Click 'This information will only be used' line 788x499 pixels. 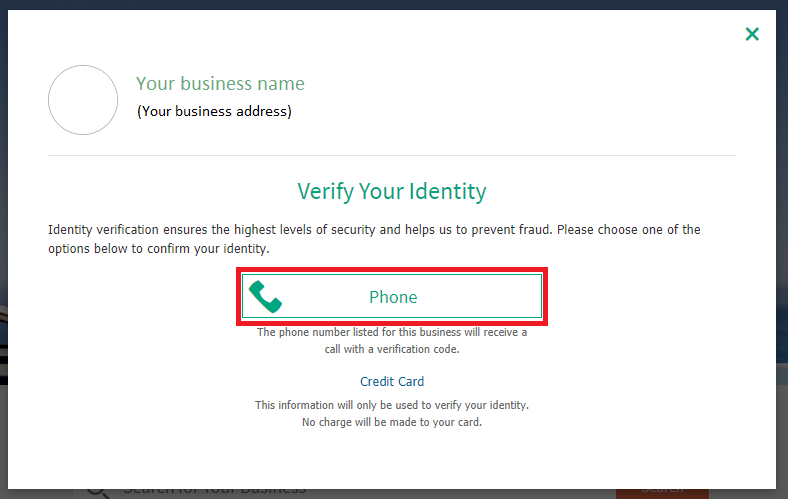click(x=392, y=405)
